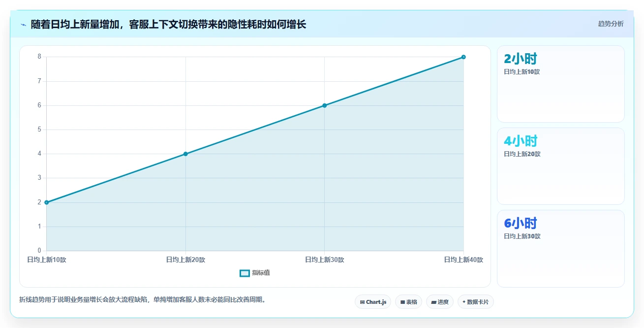Click the 指标值 legend label
This screenshot has width=644, height=328.
pos(261,273)
